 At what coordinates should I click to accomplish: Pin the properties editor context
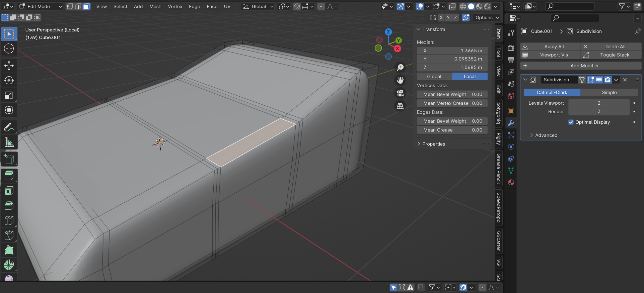(x=637, y=31)
